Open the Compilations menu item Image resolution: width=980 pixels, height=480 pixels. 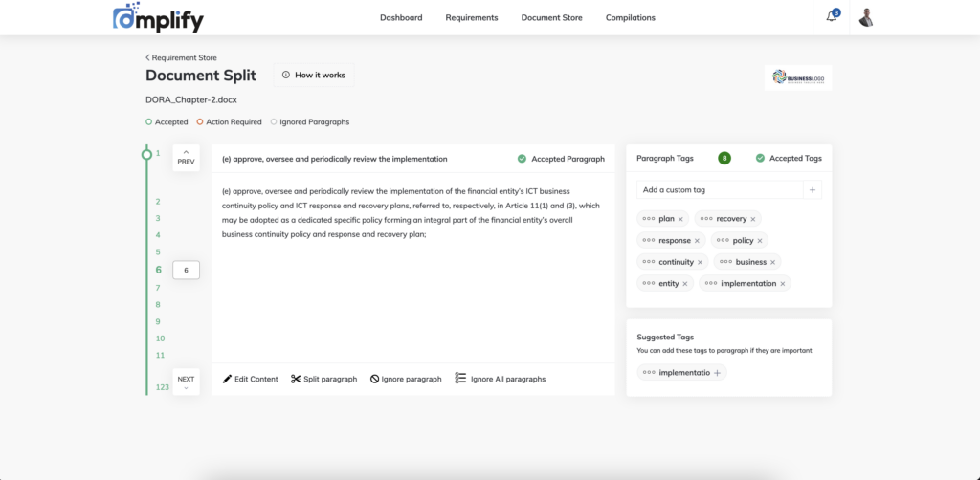click(x=631, y=17)
